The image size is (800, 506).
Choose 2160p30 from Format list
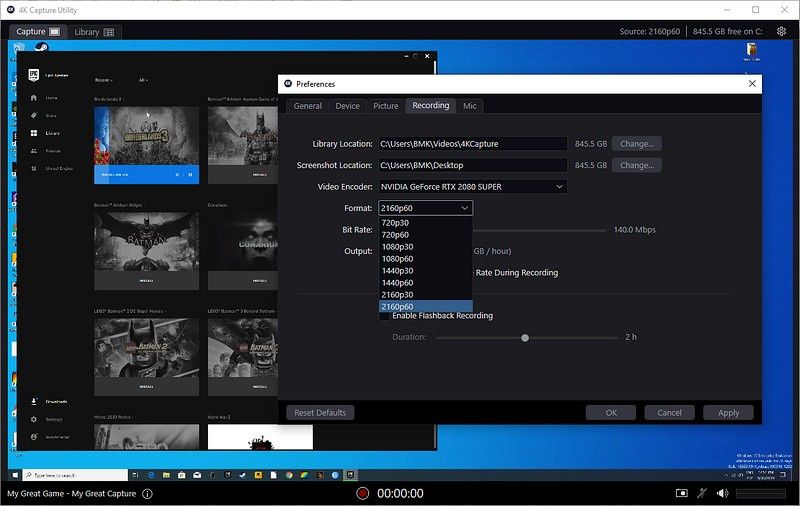tap(426, 295)
